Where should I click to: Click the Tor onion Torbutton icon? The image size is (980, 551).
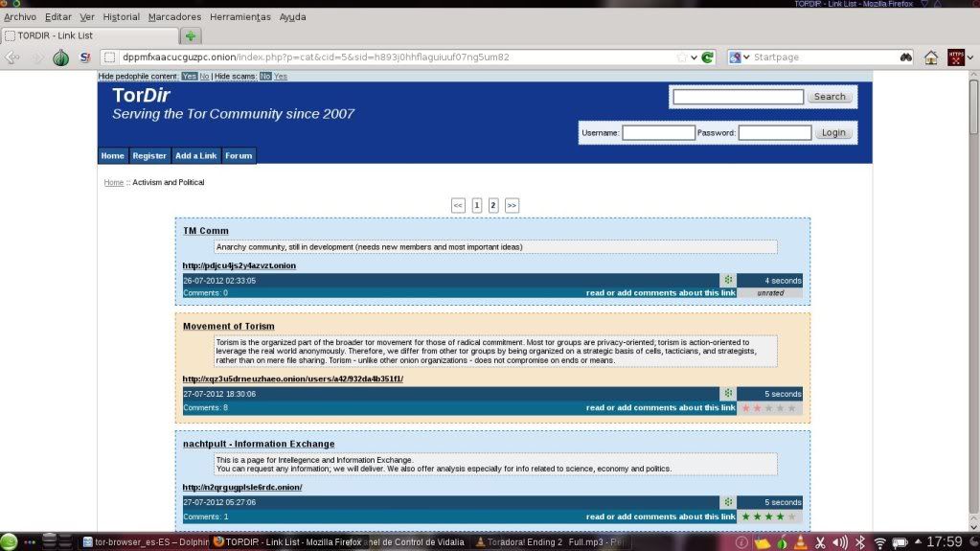60,57
